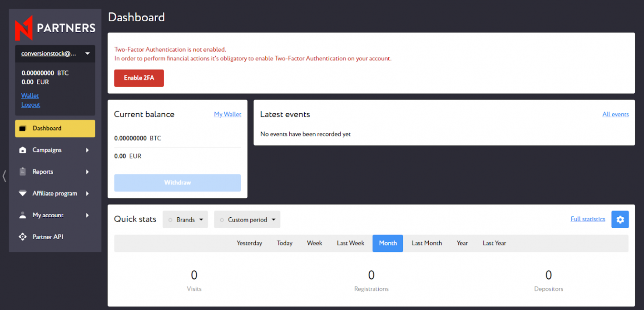
Task: Open the Custom period dropdown
Action: click(247, 220)
